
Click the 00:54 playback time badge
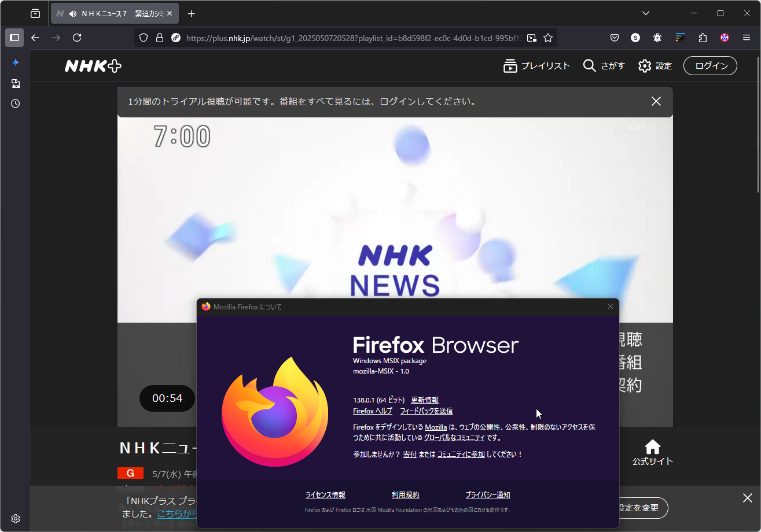(x=167, y=398)
